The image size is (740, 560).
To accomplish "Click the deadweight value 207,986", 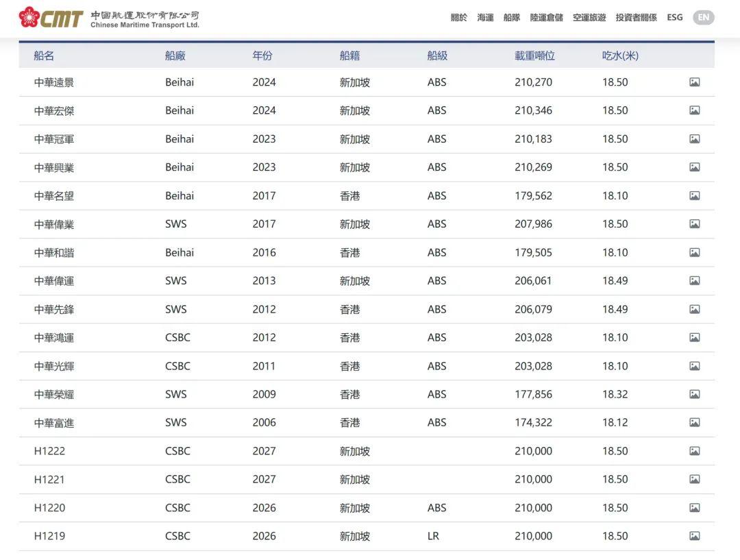I will [533, 224].
